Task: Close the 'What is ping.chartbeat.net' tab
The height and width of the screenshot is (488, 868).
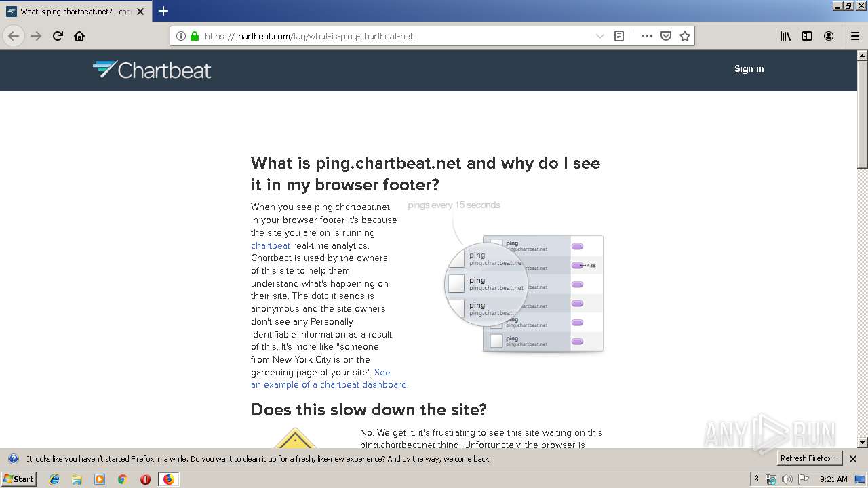Action: point(140,12)
